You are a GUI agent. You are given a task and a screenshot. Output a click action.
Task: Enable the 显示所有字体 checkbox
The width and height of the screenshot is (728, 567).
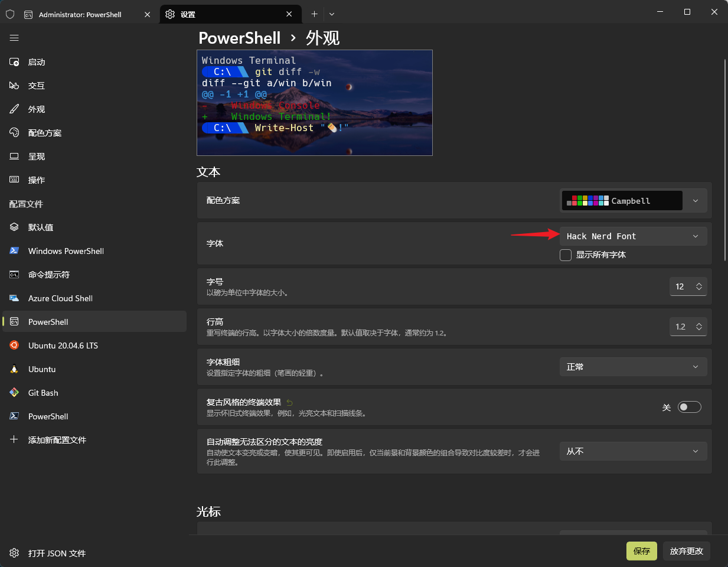(x=566, y=255)
